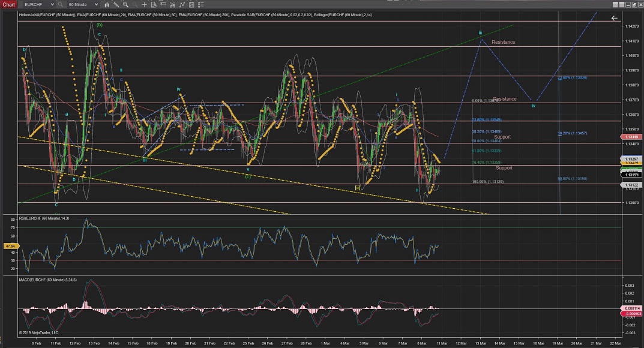
Task: Click the greyed zoom out magnifier icon
Action: point(134,5)
